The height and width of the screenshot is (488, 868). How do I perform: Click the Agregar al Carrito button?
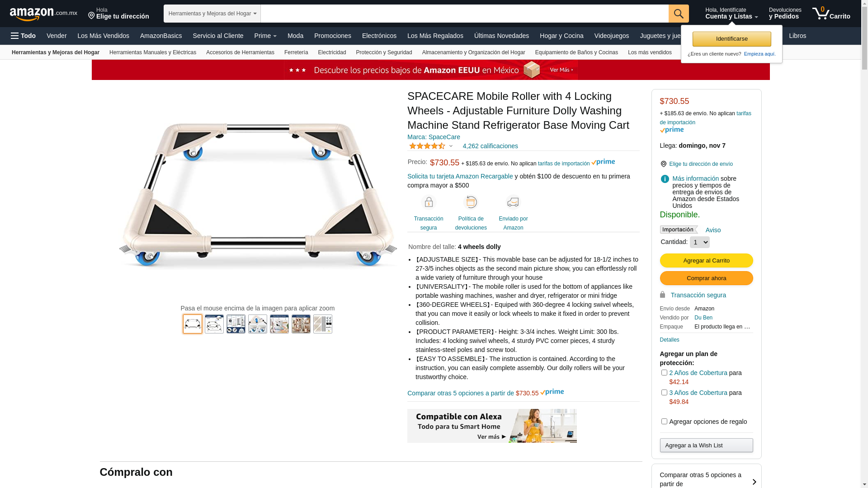click(x=706, y=260)
